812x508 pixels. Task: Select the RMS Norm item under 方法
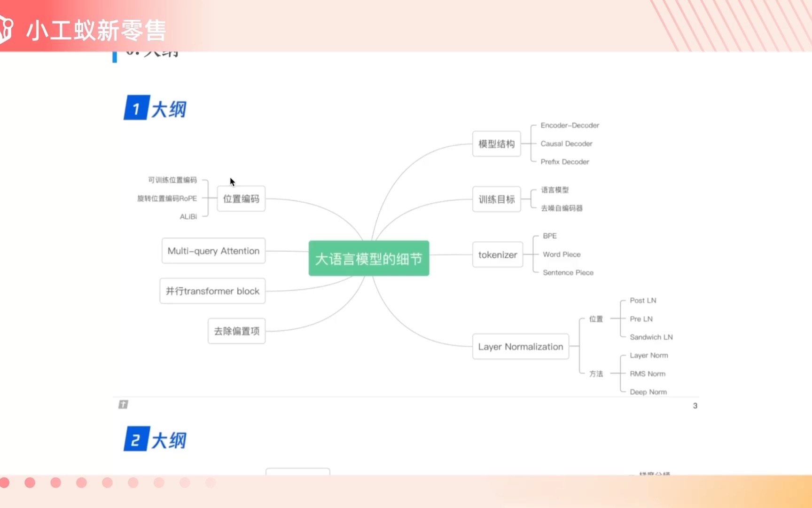[x=648, y=373]
